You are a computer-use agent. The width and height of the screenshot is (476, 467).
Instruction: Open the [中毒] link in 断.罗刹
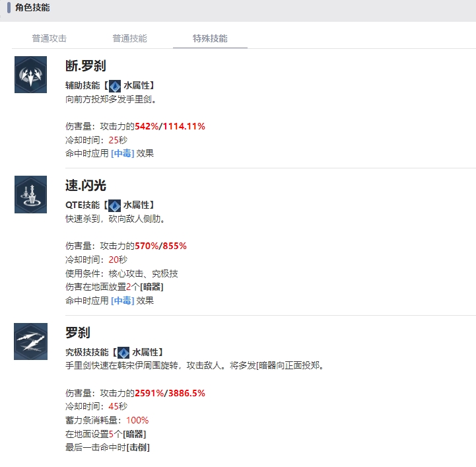coord(123,153)
